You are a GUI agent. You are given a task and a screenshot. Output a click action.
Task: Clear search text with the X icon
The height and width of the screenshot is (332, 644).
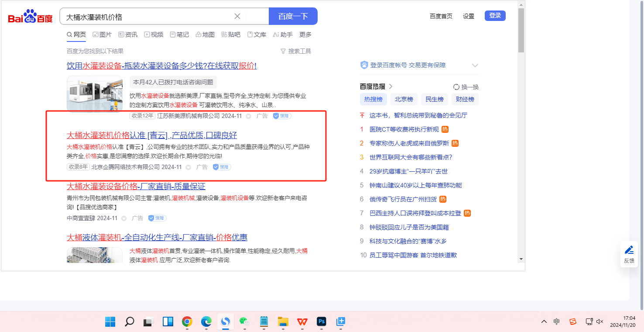[237, 17]
